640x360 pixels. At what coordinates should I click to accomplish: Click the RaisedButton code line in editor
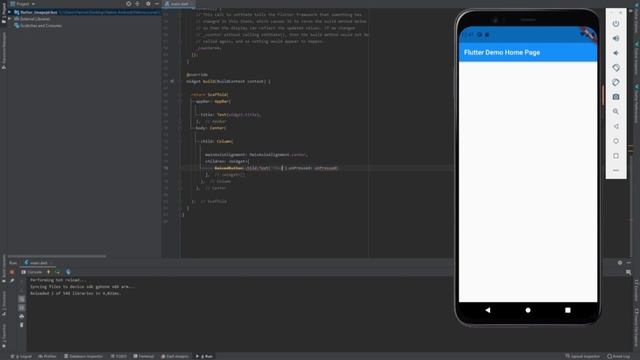[276, 168]
